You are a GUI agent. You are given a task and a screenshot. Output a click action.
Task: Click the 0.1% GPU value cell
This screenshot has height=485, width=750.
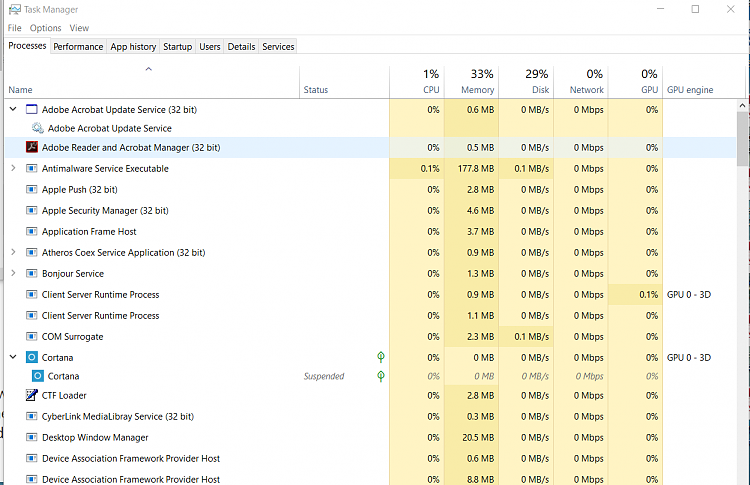(635, 295)
